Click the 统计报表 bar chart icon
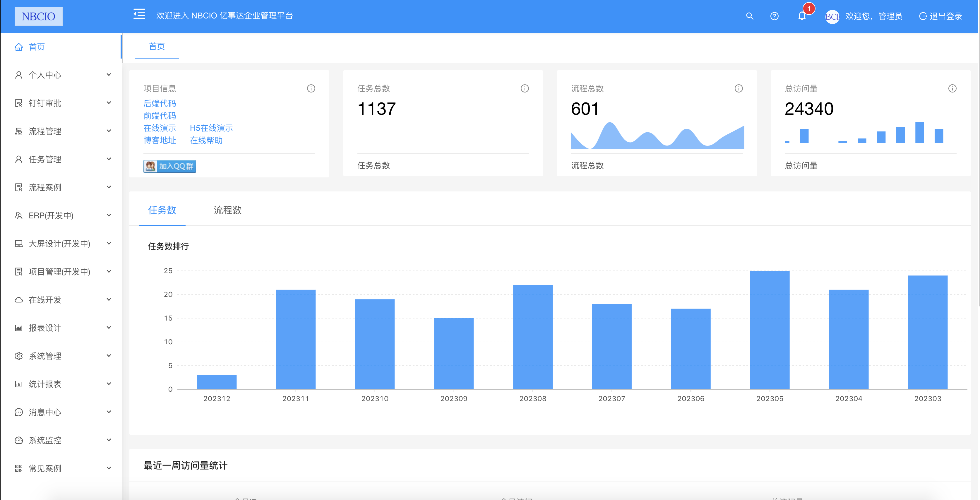Screen dimensions: 980x500 [19, 384]
